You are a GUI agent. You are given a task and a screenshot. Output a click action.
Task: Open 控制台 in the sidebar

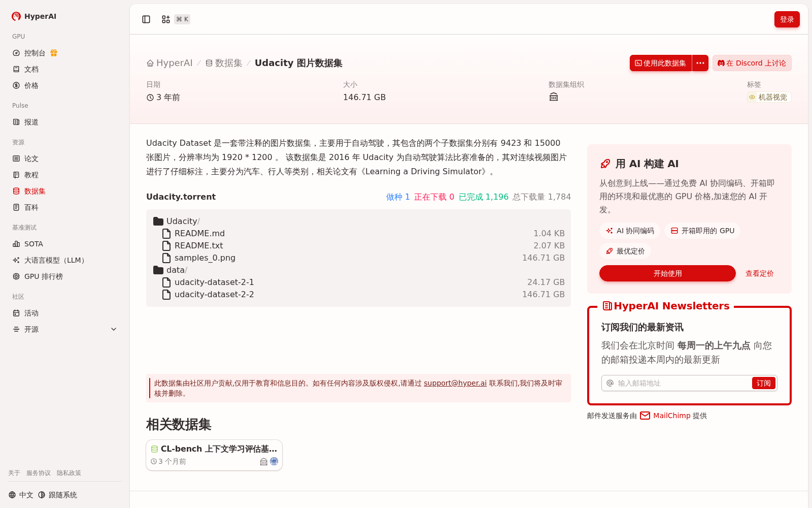pos(35,53)
